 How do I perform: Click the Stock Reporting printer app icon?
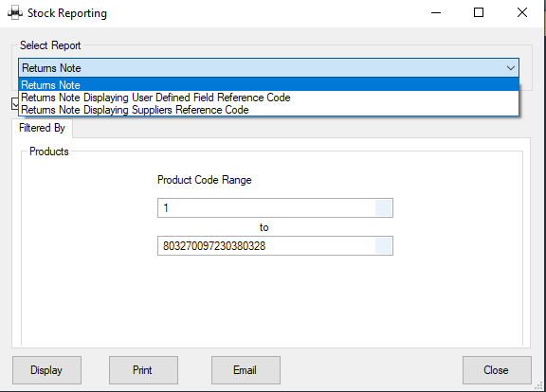pos(15,13)
